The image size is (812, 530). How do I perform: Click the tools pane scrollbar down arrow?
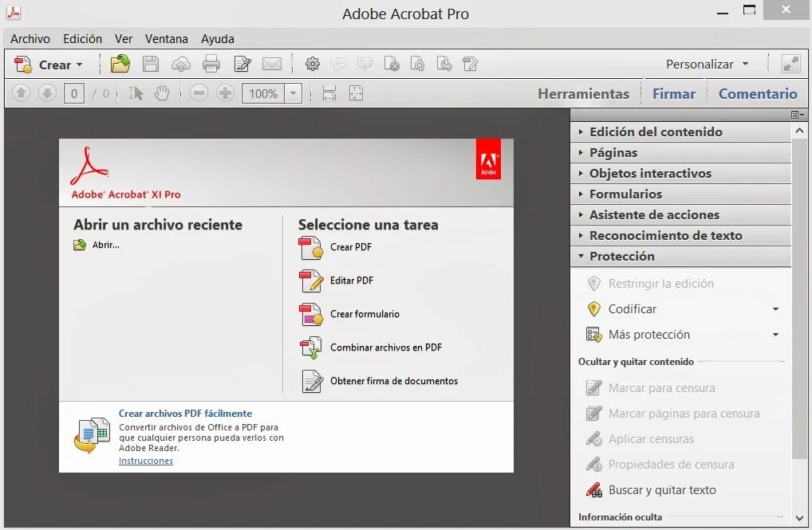pos(799,517)
